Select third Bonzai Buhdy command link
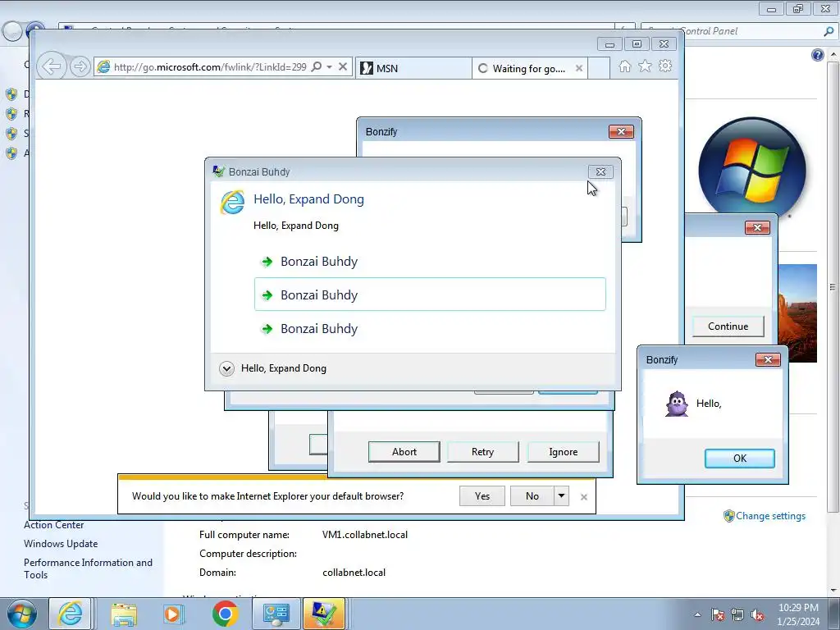Image resolution: width=840 pixels, height=630 pixels. coord(430,328)
